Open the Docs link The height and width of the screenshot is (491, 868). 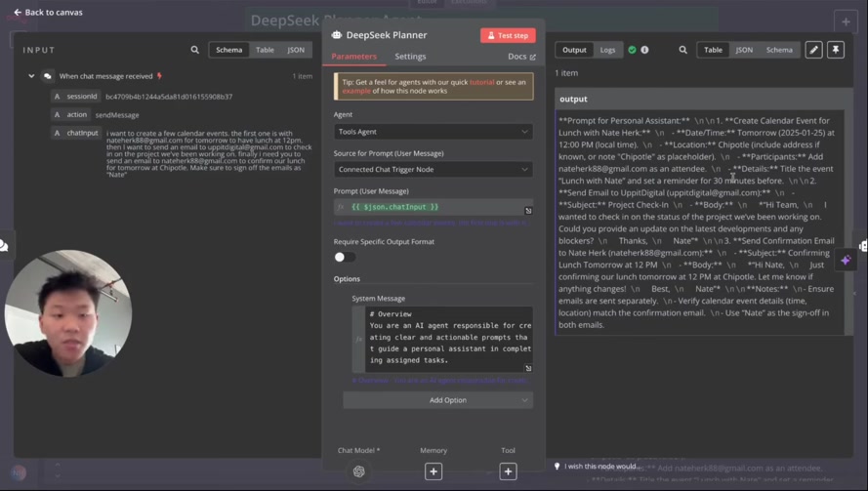click(x=521, y=57)
